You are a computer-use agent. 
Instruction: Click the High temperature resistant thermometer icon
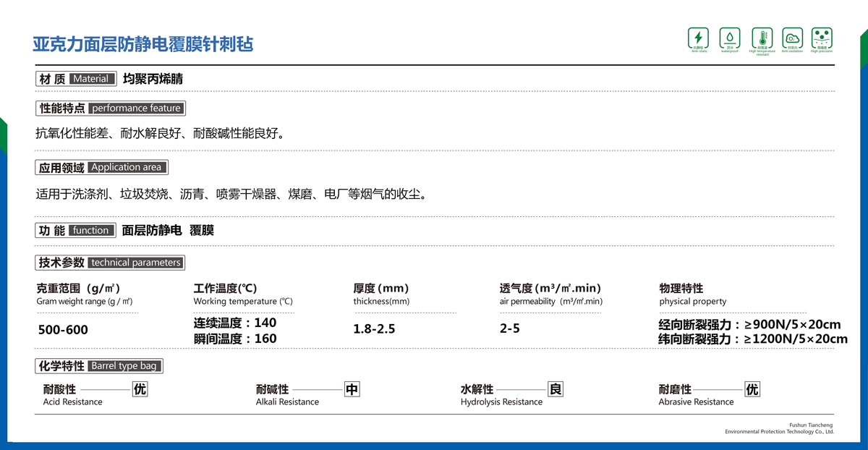pos(762,38)
